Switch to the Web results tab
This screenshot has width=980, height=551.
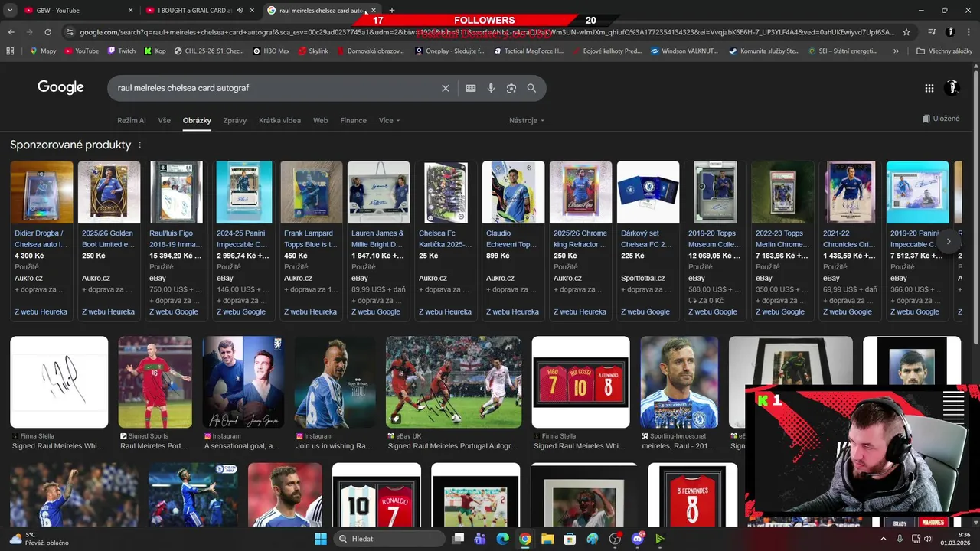coord(320,120)
